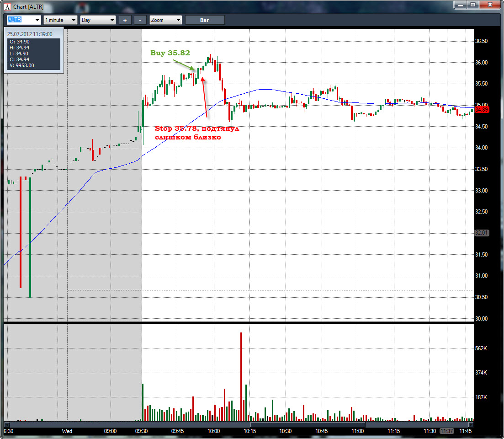Click the 32.01 price level marker
This screenshot has width=504, height=439.
point(482,232)
